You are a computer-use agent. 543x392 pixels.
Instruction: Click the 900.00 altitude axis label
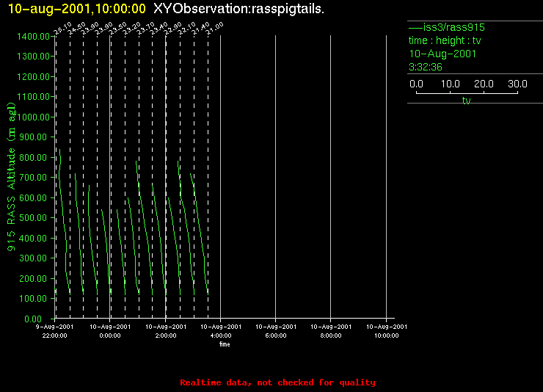(33, 137)
